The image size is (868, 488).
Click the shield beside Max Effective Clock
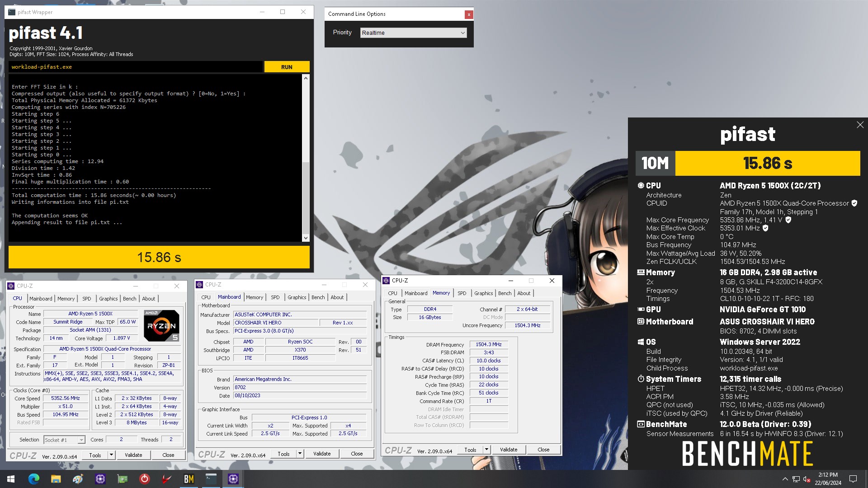tap(765, 228)
